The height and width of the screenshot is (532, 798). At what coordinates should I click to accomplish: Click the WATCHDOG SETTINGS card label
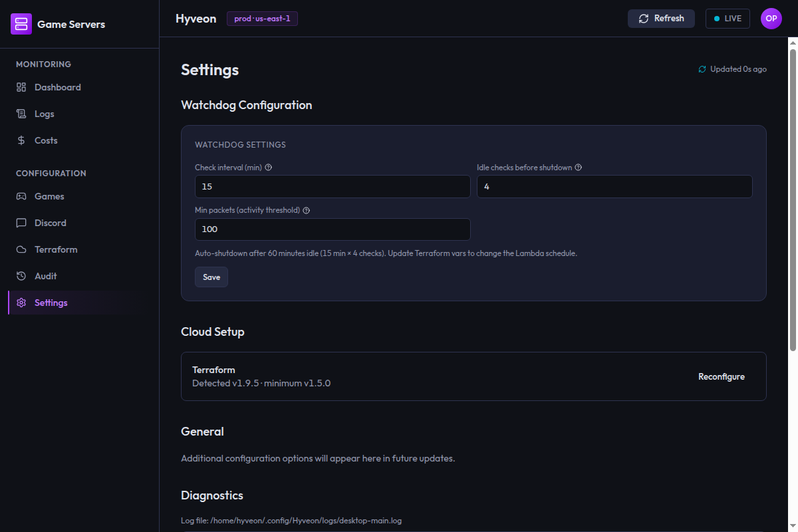coord(240,144)
